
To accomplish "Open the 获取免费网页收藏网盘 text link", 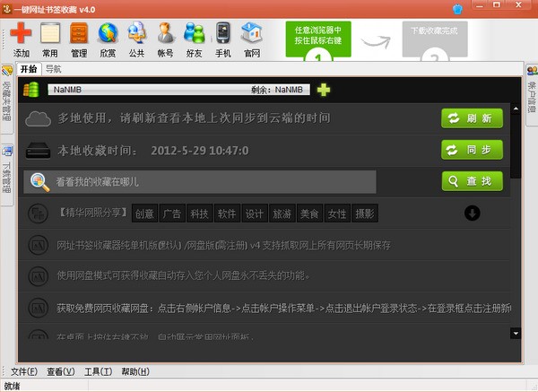I will [x=283, y=309].
